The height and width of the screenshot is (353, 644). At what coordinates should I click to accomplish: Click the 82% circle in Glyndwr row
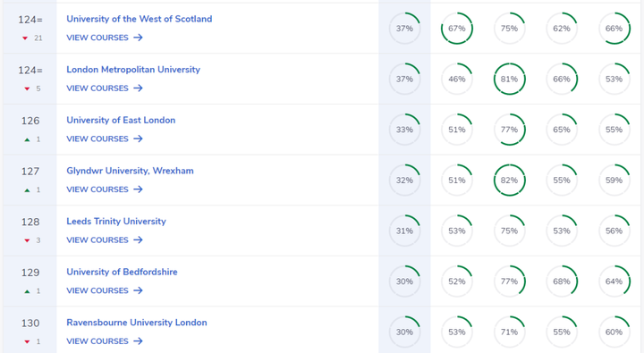coord(509,181)
